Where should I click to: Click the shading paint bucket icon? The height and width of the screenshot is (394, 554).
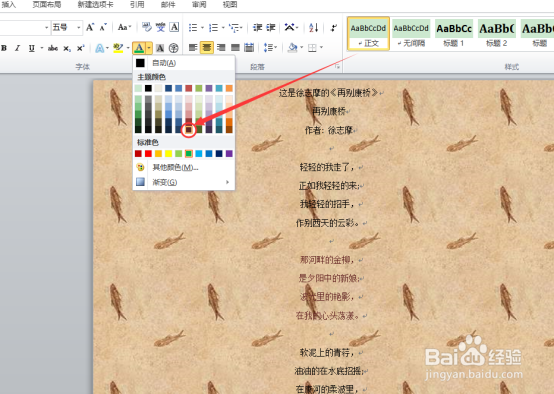[293, 47]
